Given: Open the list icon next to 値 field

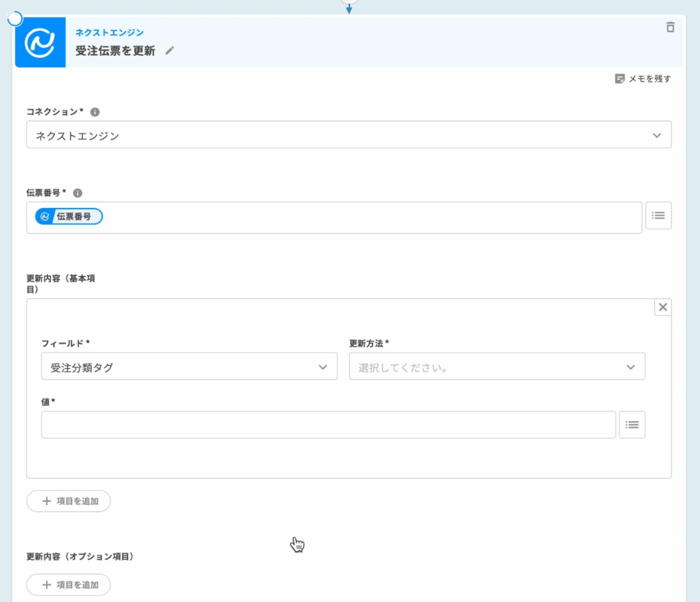Looking at the screenshot, I should click(632, 425).
